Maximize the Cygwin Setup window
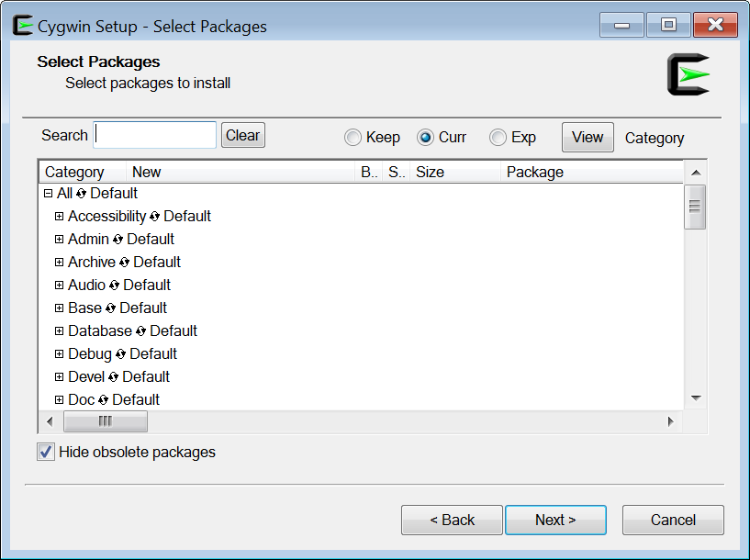This screenshot has height=560, width=750. coord(668,25)
